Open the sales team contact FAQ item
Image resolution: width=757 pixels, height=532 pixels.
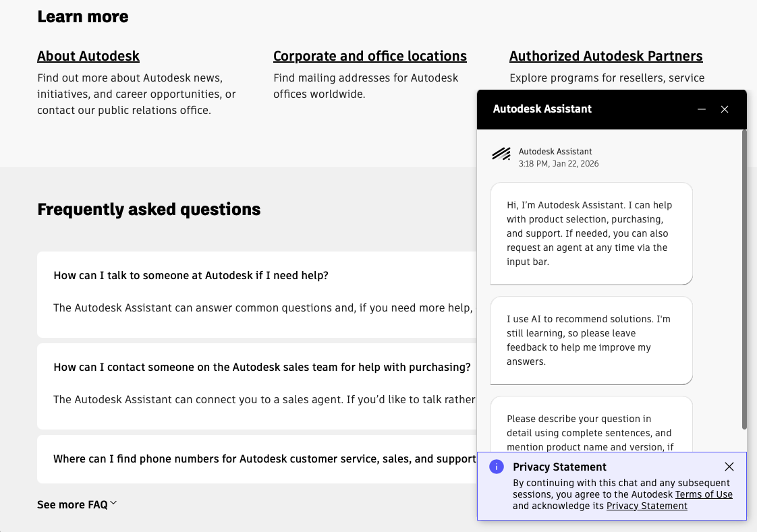click(x=262, y=367)
